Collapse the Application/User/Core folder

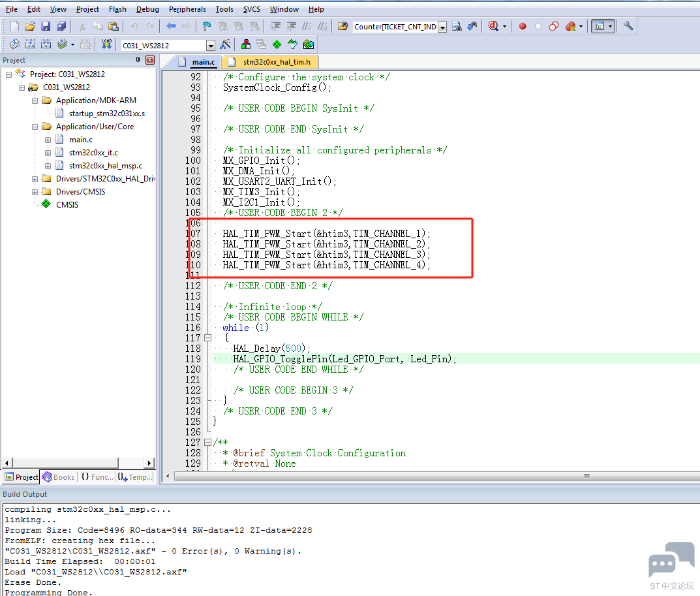click(35, 127)
